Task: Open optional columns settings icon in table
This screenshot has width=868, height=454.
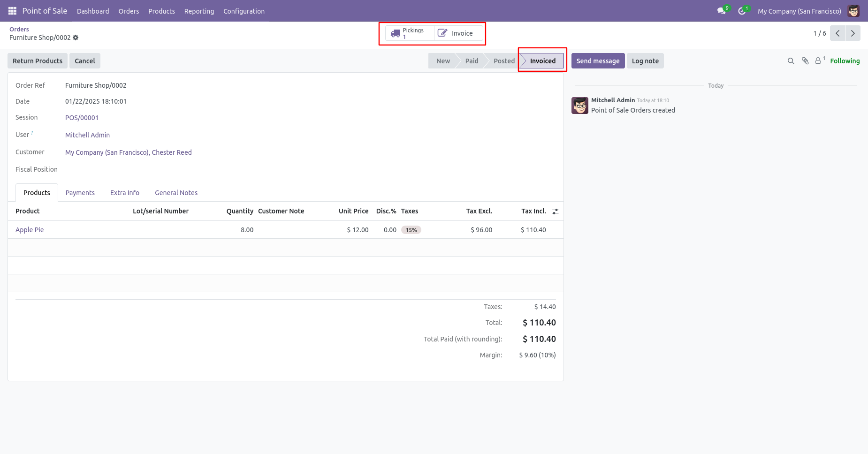Action: pyautogui.click(x=556, y=212)
